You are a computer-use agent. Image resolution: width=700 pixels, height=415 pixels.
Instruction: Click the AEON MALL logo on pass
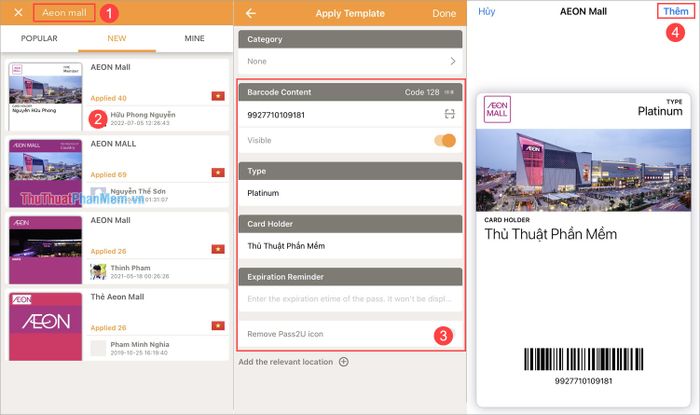tap(497, 109)
